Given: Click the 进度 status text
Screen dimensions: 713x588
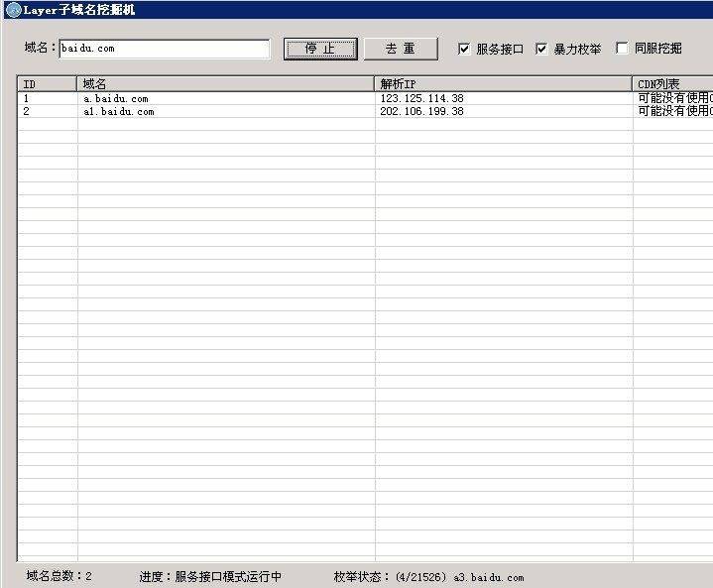Looking at the screenshot, I should (210, 577).
